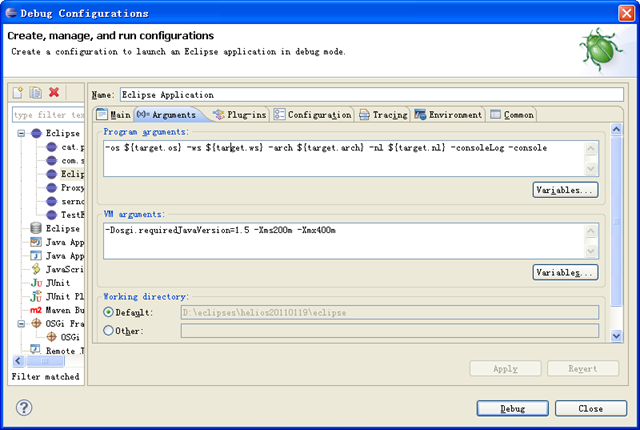This screenshot has height=430, width=640.
Task: Open the Environment tab
Action: 448,115
